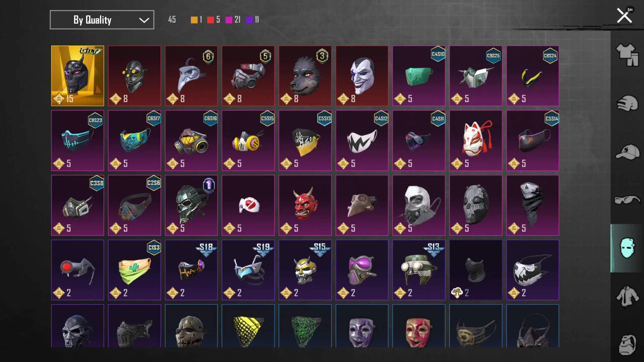Select the black wolf head mask

coord(305,76)
